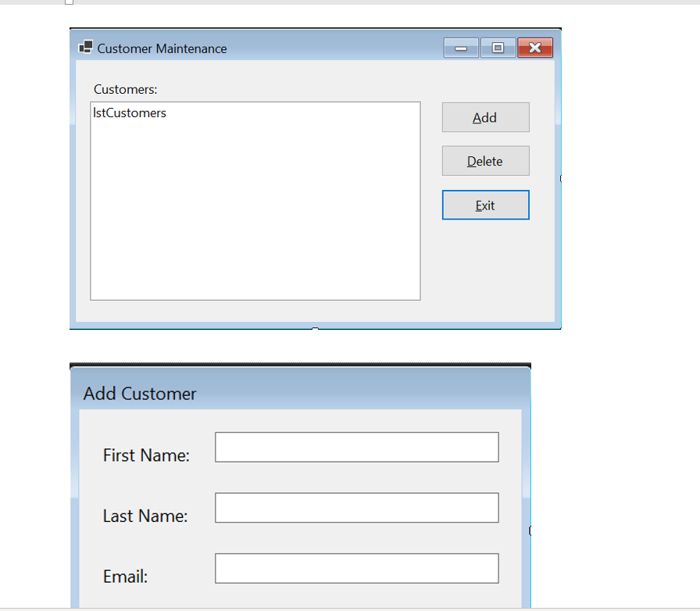The width and height of the screenshot is (700, 611).
Task: Click the Delete button
Action: click(x=486, y=161)
